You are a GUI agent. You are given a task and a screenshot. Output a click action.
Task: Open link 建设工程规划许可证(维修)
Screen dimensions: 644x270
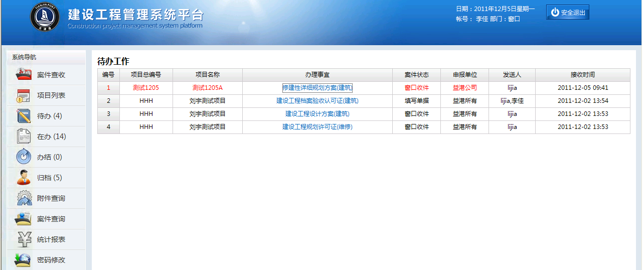[317, 127]
